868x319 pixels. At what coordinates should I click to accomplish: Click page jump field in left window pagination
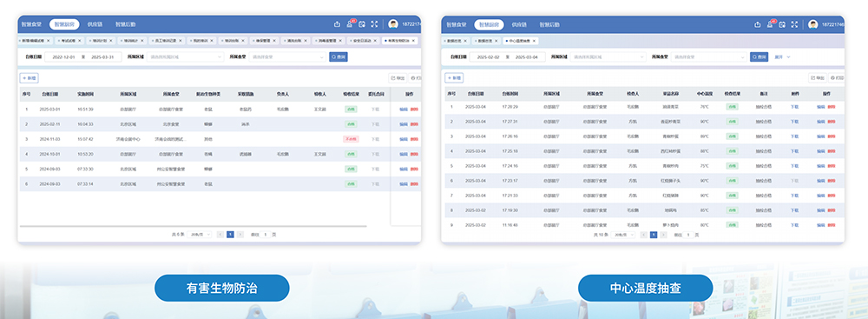(265, 235)
